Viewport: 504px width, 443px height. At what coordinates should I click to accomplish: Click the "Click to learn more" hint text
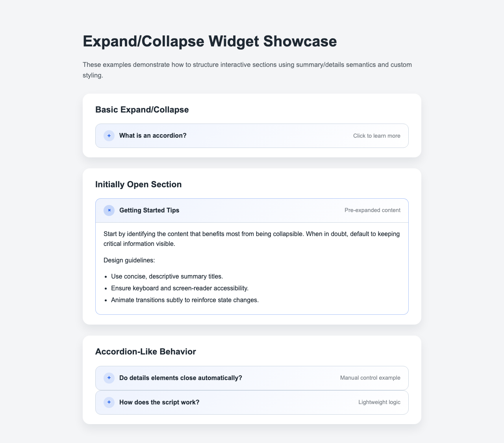[x=376, y=136]
